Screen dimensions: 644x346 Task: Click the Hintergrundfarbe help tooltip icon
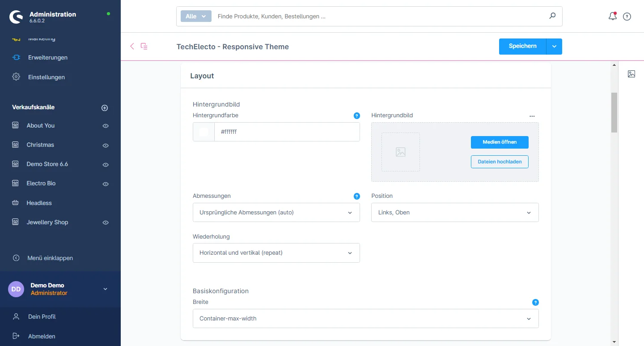(356, 115)
